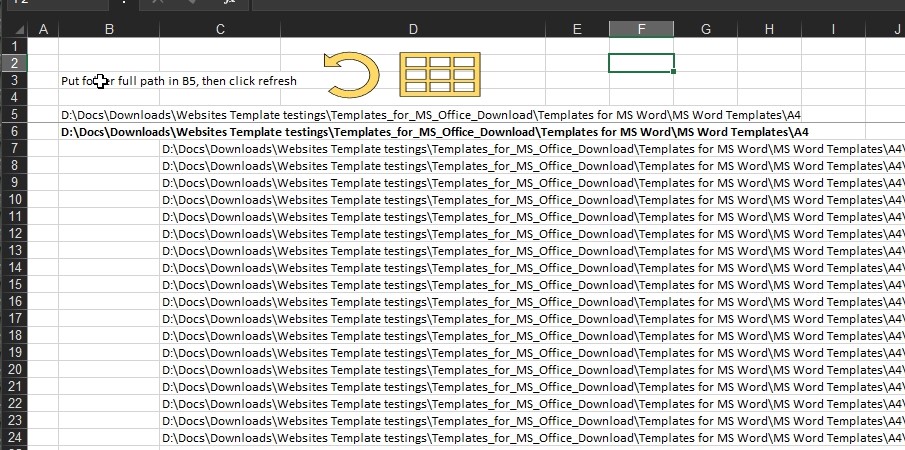This screenshot has width=905, height=450.
Task: Click the fill handle of cell F2
Action: point(674,72)
